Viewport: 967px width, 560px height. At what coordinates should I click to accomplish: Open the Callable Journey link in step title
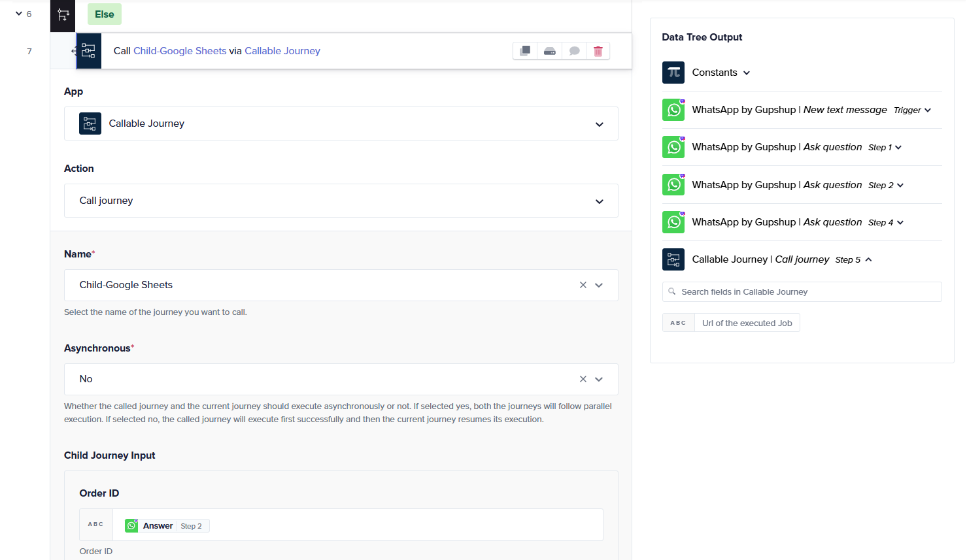click(282, 51)
